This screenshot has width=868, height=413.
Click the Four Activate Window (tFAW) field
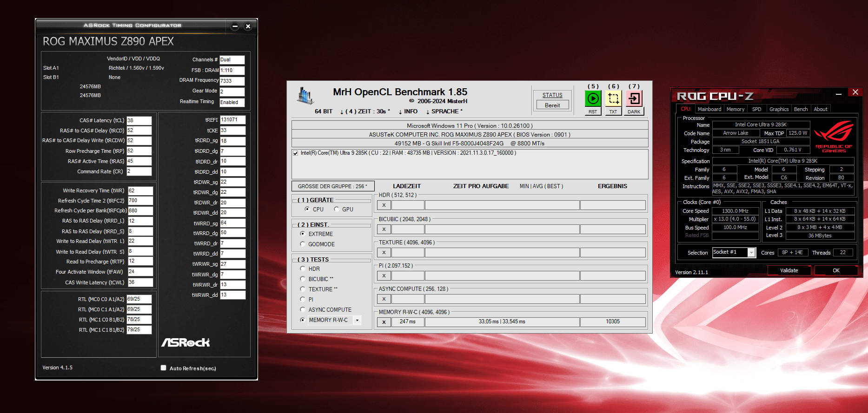point(140,272)
